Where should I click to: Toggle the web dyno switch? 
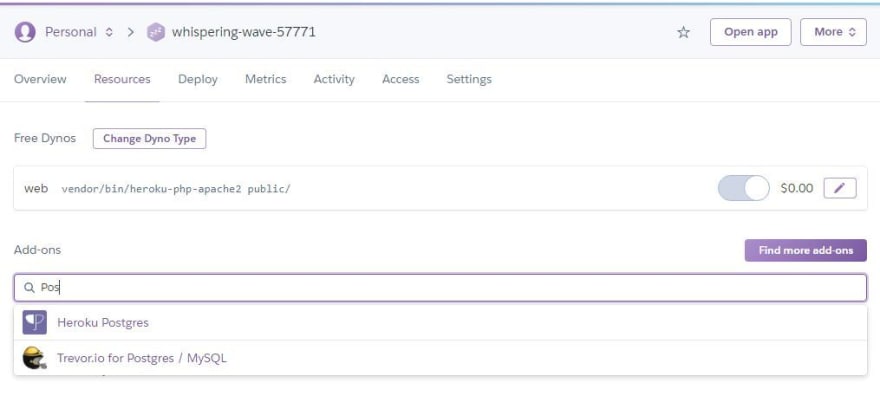744,188
